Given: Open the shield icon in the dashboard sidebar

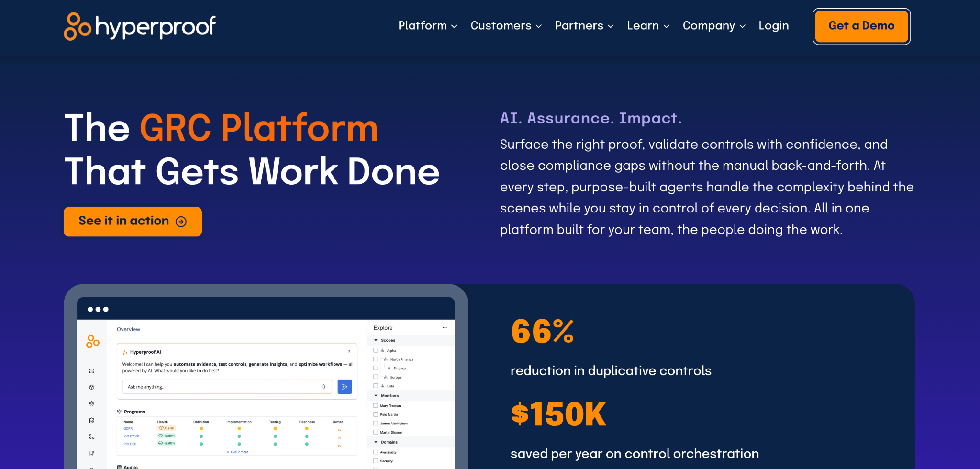Looking at the screenshot, I should (91, 404).
